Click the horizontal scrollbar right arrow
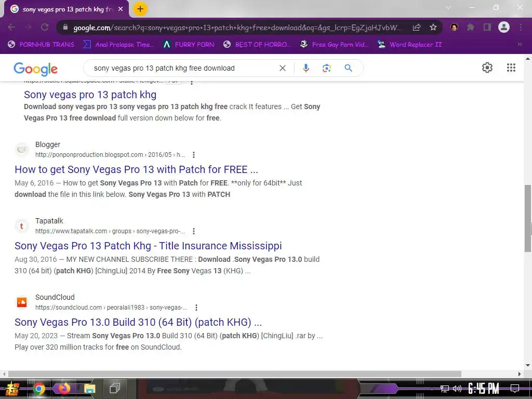 coord(519,374)
